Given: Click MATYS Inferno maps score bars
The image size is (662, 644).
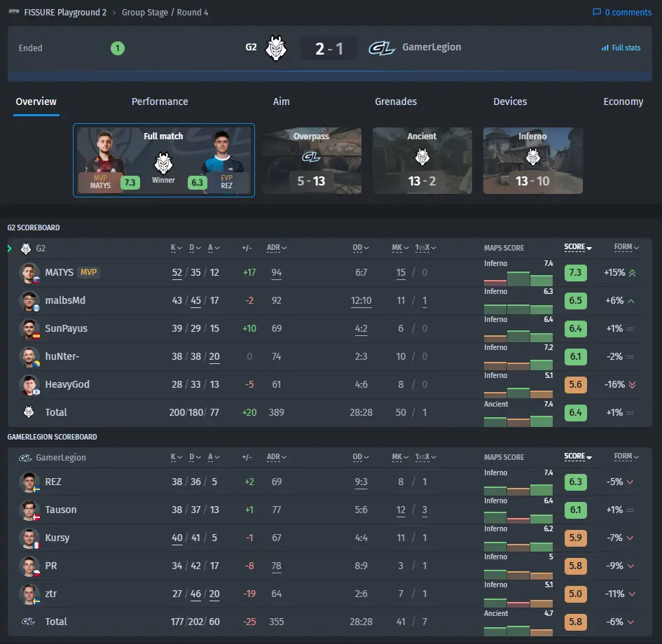Looking at the screenshot, I should tap(518, 279).
